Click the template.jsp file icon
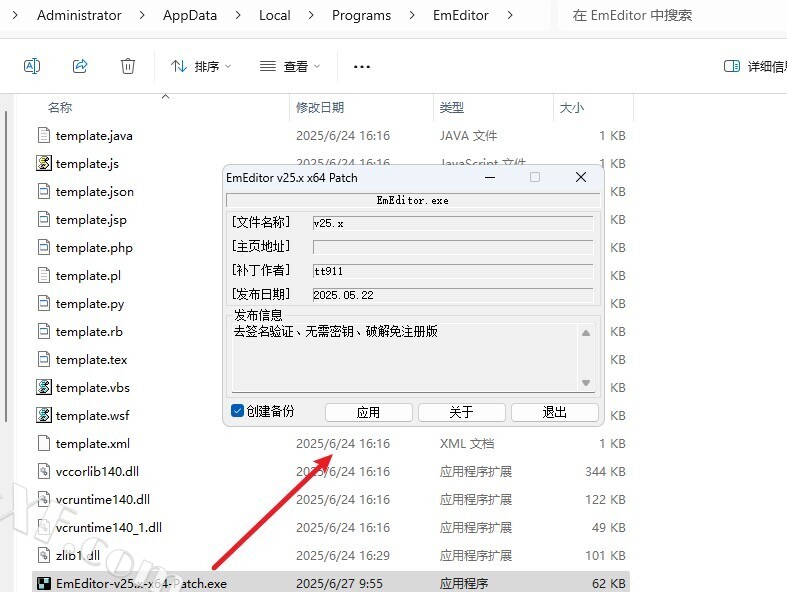Screen dimensions: 787x592 44,219
